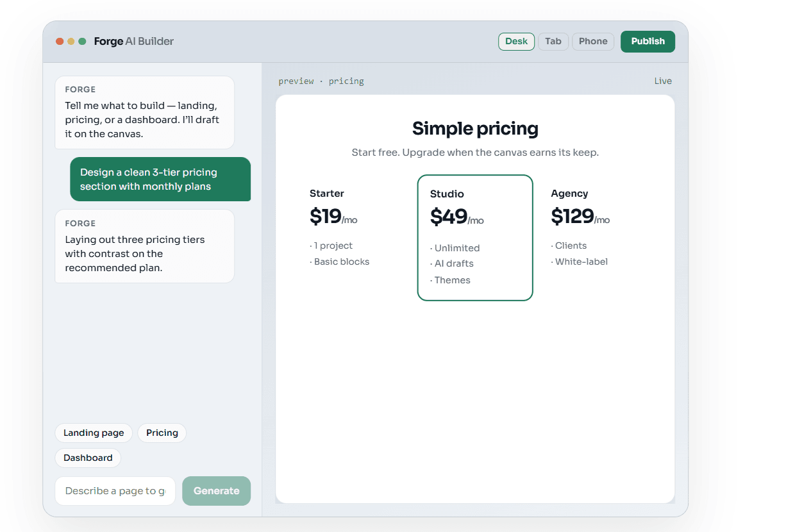
Task: Click the Publish button
Action: click(648, 42)
